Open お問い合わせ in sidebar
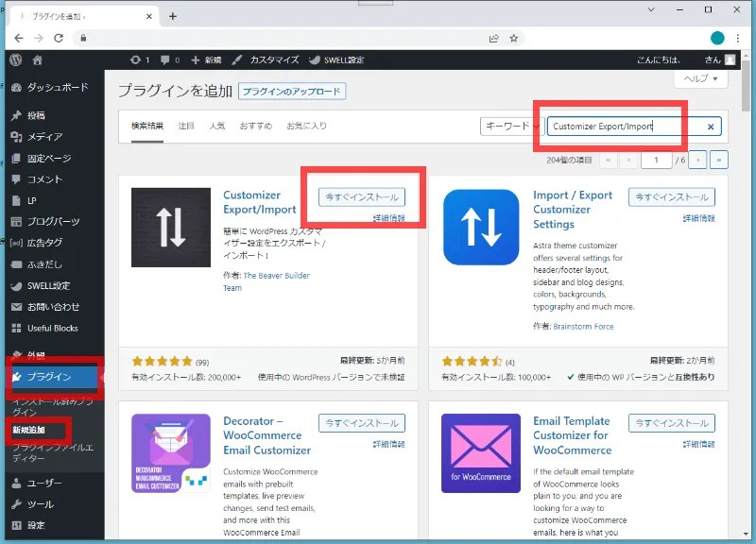This screenshot has height=544, width=756. pos(45,307)
